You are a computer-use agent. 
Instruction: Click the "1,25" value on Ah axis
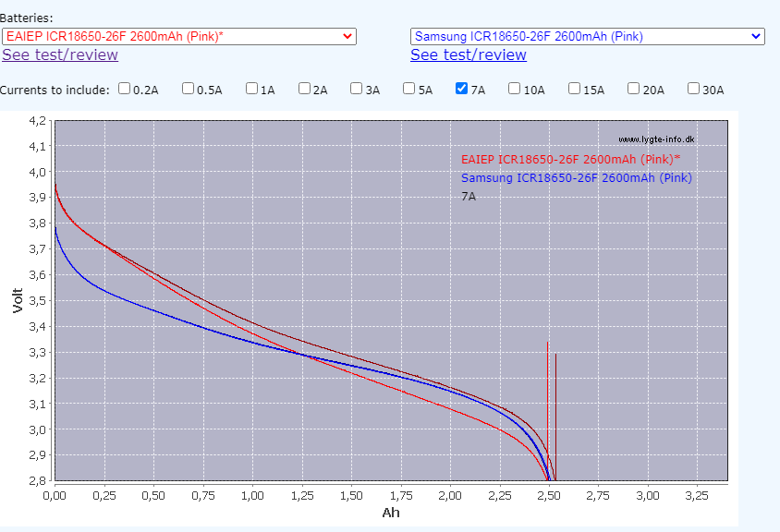(302, 496)
